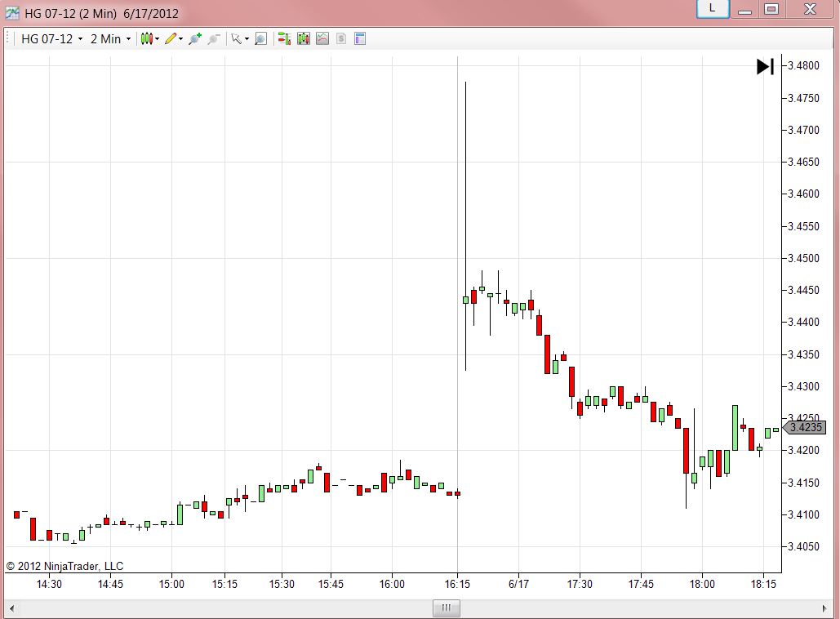The width and height of the screenshot is (840, 619).
Task: Click the jump-to-latest-bar arrow on chart
Action: (x=765, y=67)
